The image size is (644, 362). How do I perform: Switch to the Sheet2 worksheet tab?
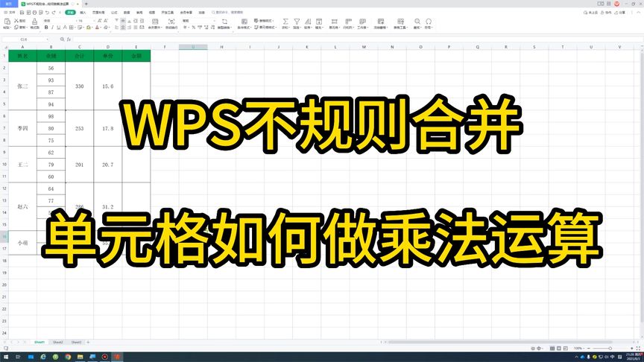tap(58, 341)
